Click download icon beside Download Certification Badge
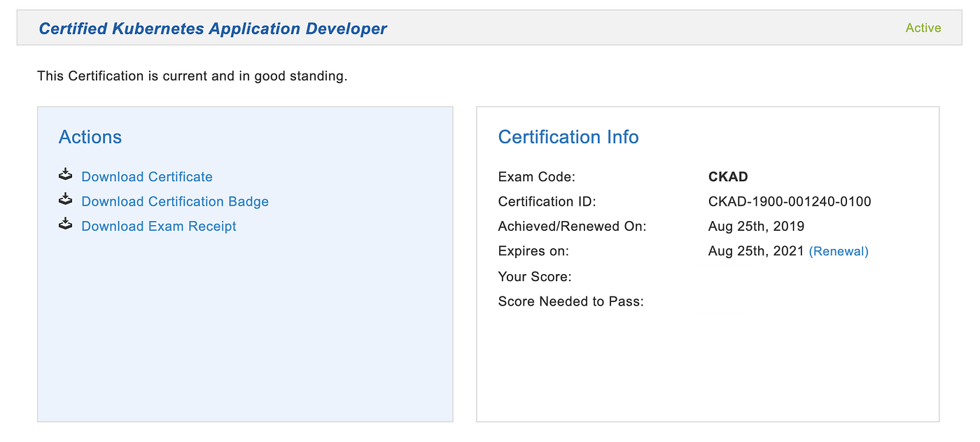This screenshot has height=442, width=980. (65, 199)
